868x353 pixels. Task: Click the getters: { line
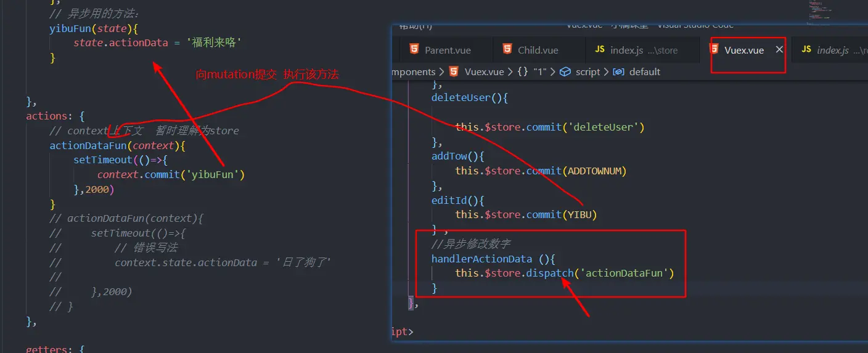(x=54, y=349)
